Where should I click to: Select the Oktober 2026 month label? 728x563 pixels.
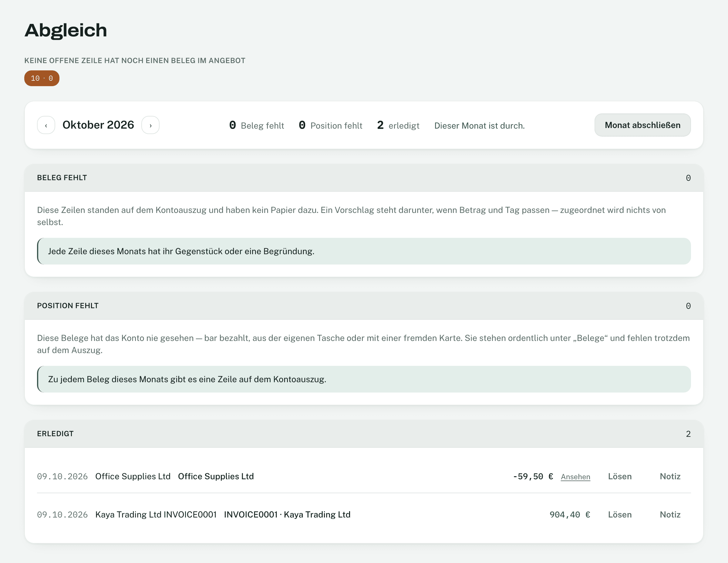pos(98,125)
